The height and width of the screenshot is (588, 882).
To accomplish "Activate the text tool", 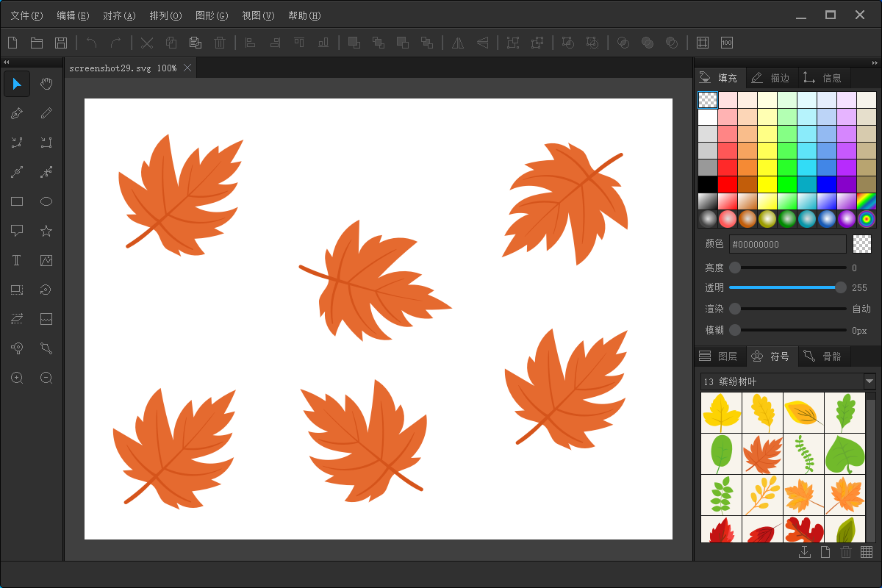I will (17, 260).
